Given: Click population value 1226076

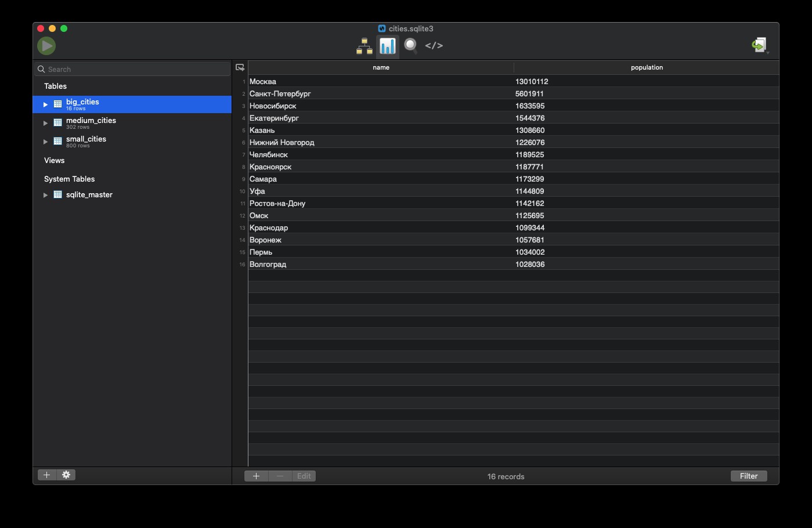Looking at the screenshot, I should pos(530,142).
